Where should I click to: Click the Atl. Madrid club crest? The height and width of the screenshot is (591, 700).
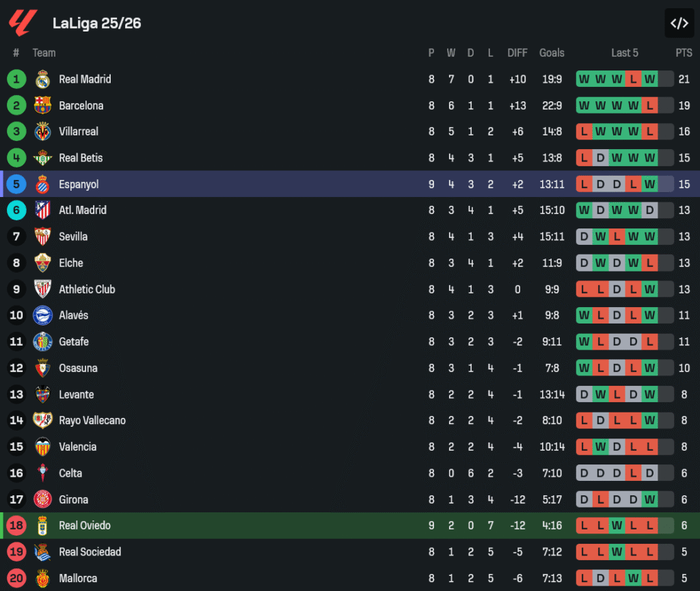coord(42,210)
